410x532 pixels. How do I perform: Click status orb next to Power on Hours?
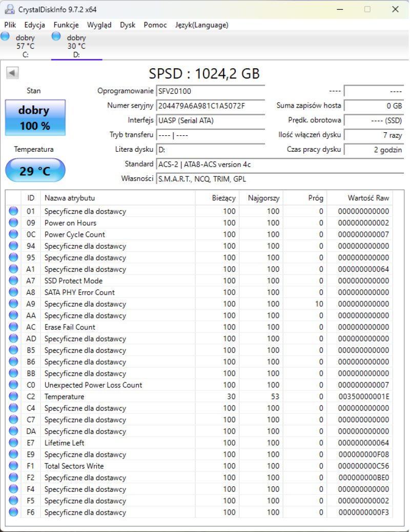coord(13,223)
